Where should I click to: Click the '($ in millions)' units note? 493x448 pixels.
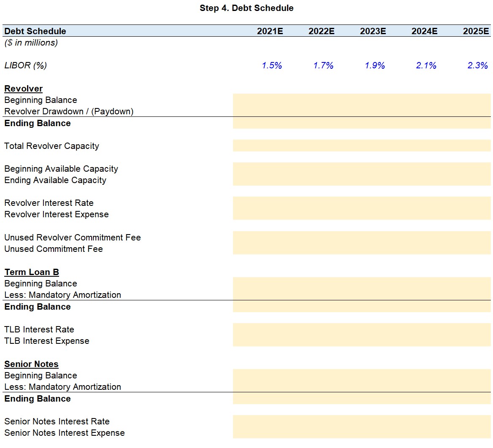coord(31,43)
